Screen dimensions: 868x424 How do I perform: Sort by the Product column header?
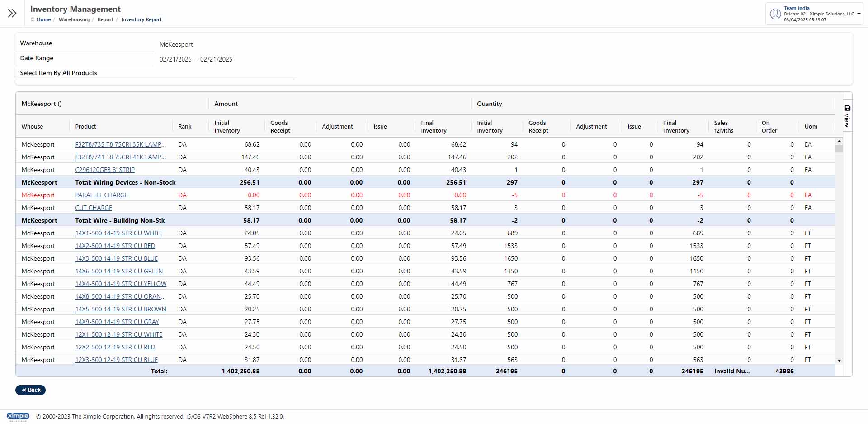click(85, 127)
